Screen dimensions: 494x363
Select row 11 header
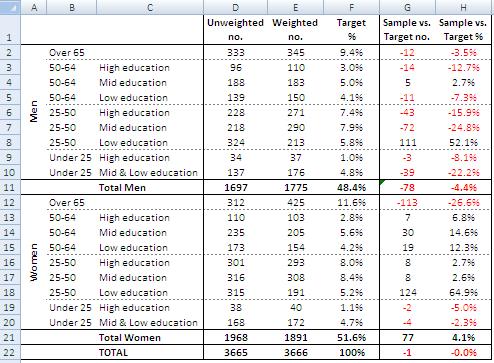10,187
